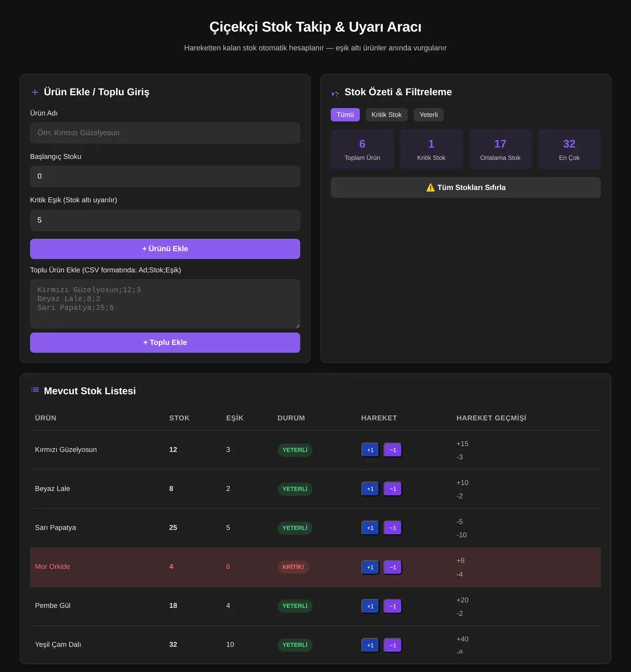
Task: Click the plus icon beside Ürün Ekle heading
Action: tap(35, 93)
